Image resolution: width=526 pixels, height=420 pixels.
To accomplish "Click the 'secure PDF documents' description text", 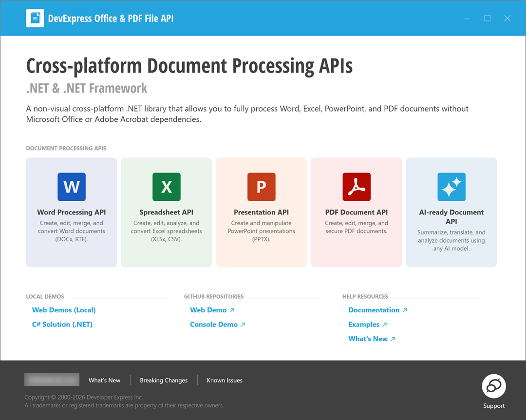I will pos(356,227).
